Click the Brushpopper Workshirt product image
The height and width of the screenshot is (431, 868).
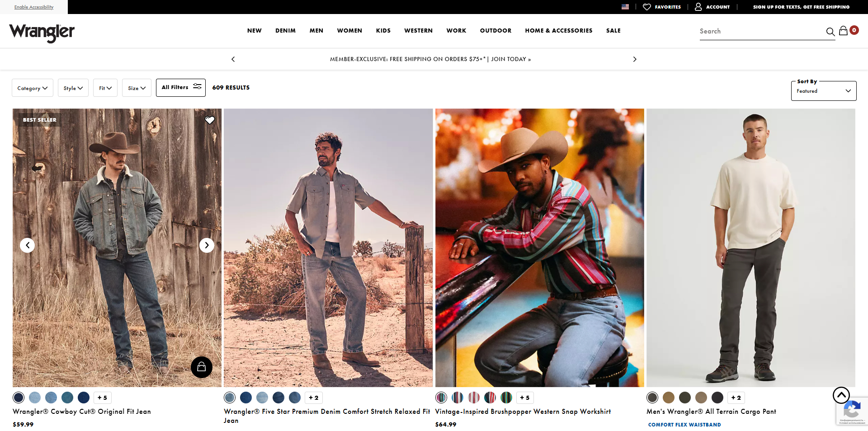[540, 247]
